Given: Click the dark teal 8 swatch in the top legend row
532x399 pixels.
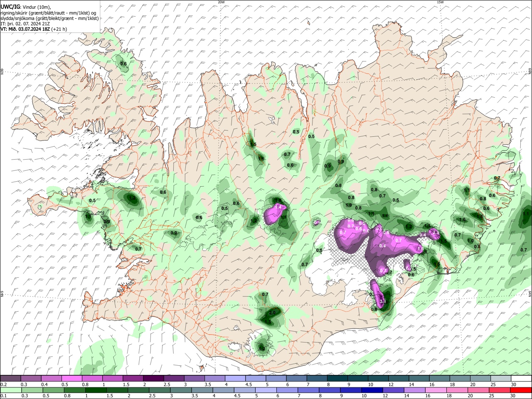Looking at the screenshot, I should pyautogui.click(x=337, y=379).
